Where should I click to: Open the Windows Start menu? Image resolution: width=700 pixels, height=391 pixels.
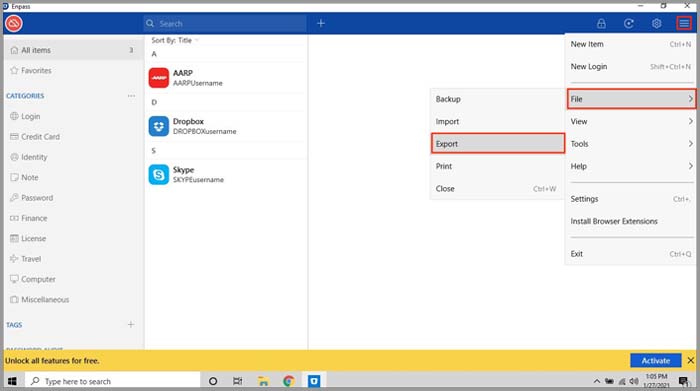[12, 381]
